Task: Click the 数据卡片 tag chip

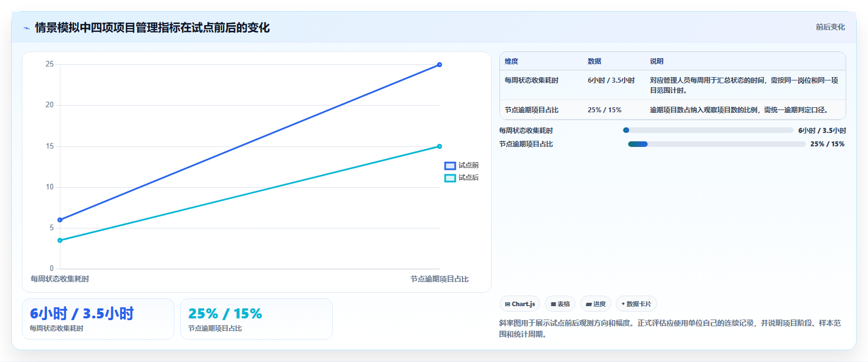Action: [636, 304]
